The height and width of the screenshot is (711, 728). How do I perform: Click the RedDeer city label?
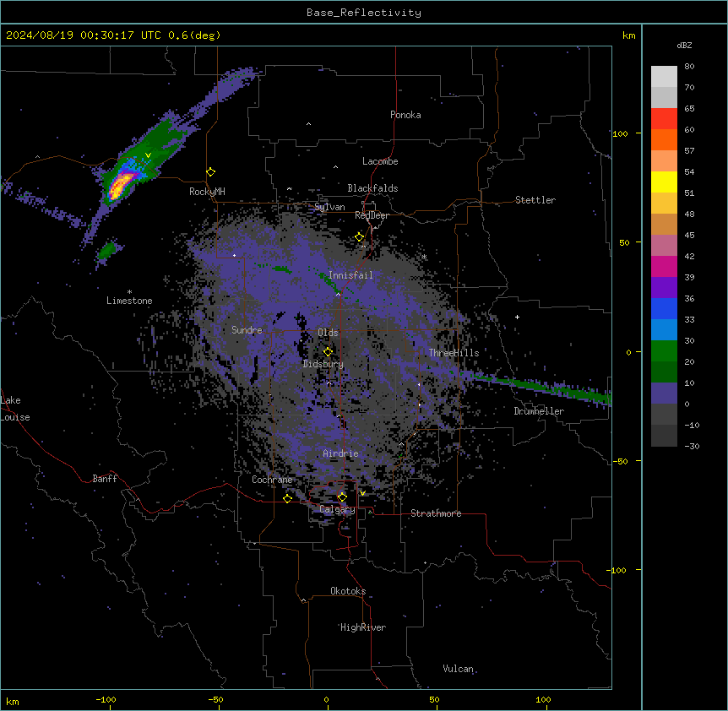pos(372,215)
